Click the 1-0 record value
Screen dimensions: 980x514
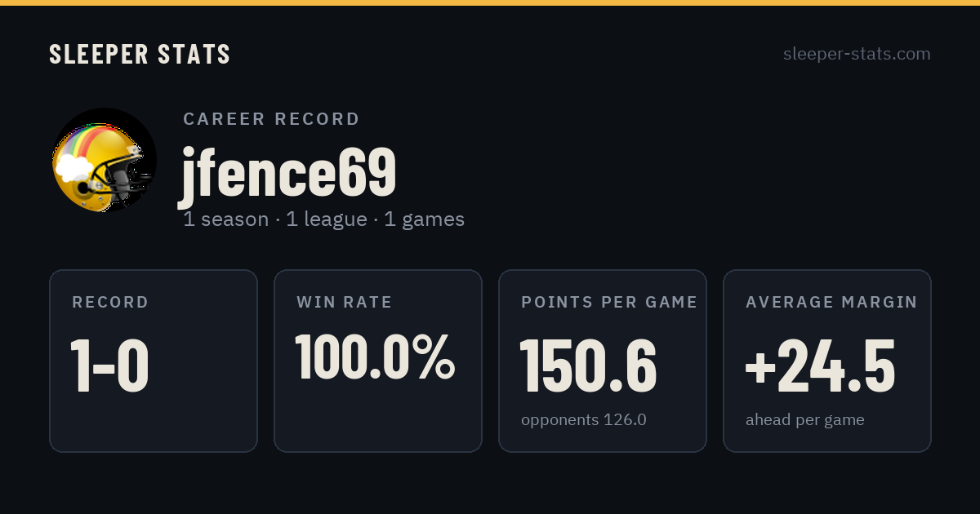tap(109, 366)
